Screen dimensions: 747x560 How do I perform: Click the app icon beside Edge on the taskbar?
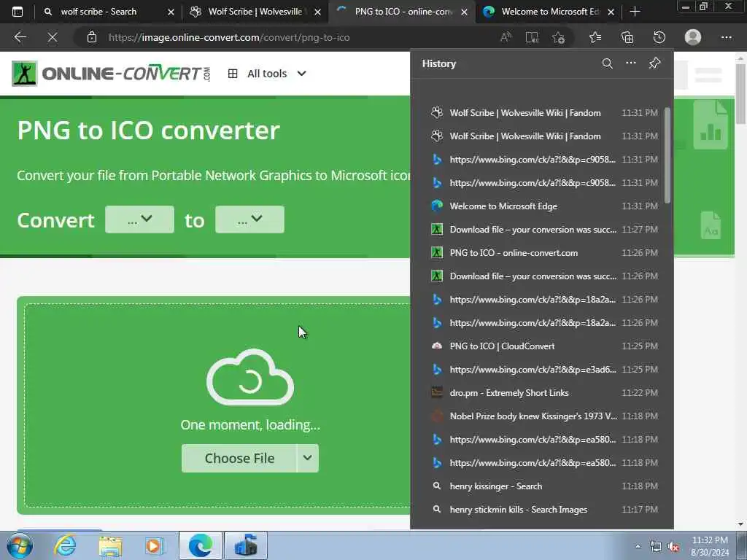coord(246,545)
